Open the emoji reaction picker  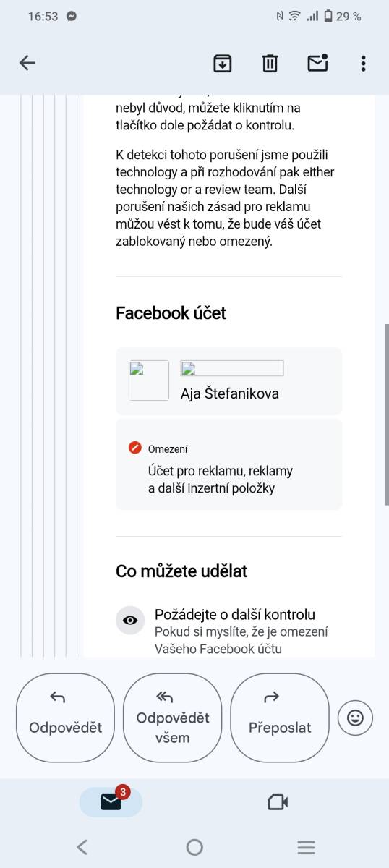click(355, 718)
